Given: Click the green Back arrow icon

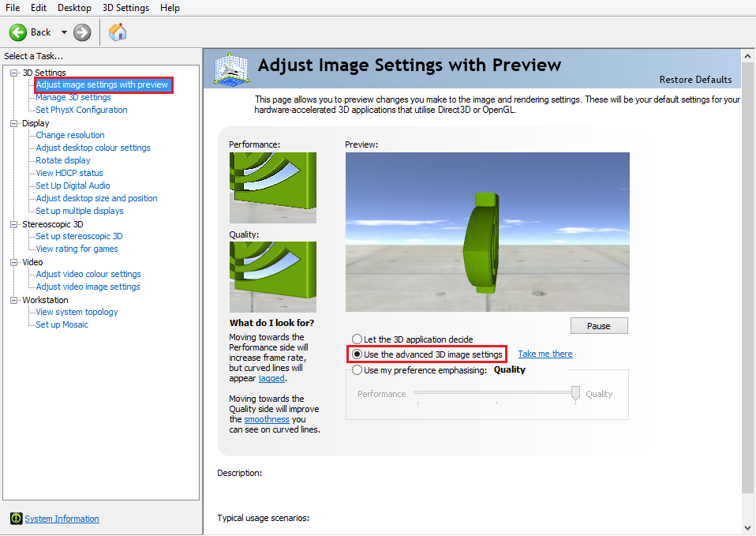Looking at the screenshot, I should pos(18,32).
